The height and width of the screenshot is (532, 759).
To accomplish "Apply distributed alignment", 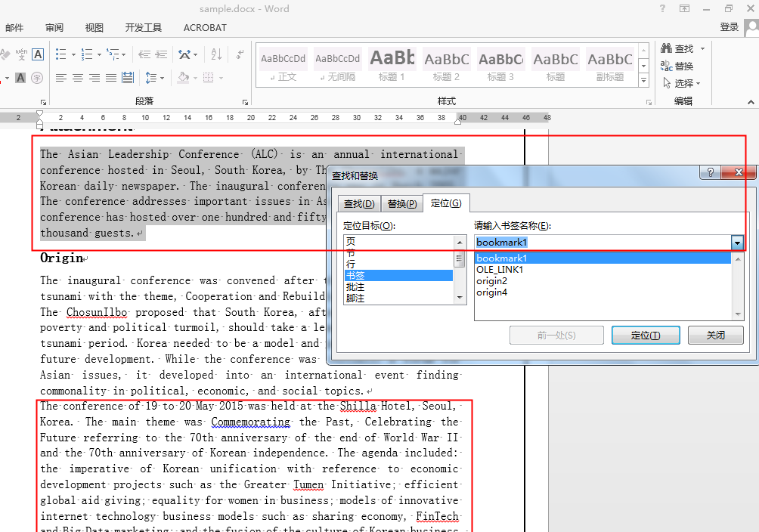I will pos(128,77).
